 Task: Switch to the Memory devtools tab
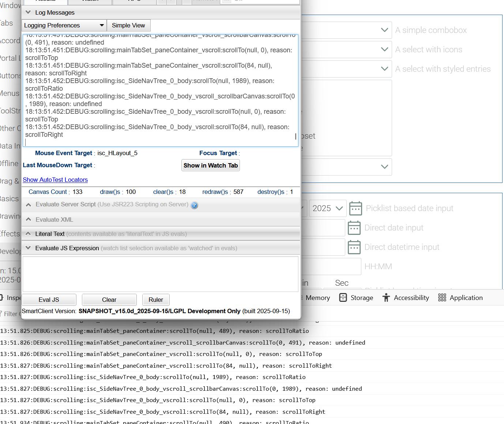[317, 298]
